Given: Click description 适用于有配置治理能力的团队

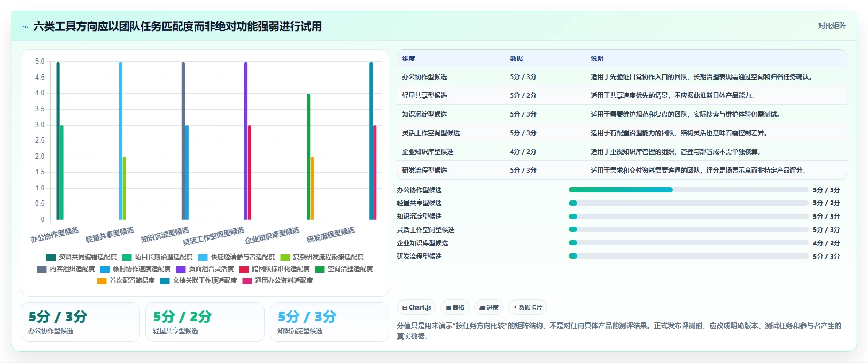Looking at the screenshot, I should [679, 133].
